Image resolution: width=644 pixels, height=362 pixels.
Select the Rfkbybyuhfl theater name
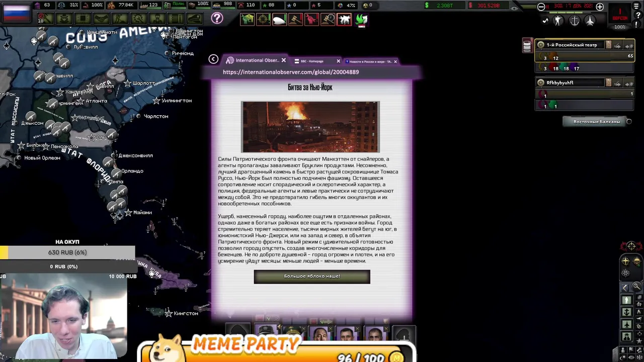point(560,82)
